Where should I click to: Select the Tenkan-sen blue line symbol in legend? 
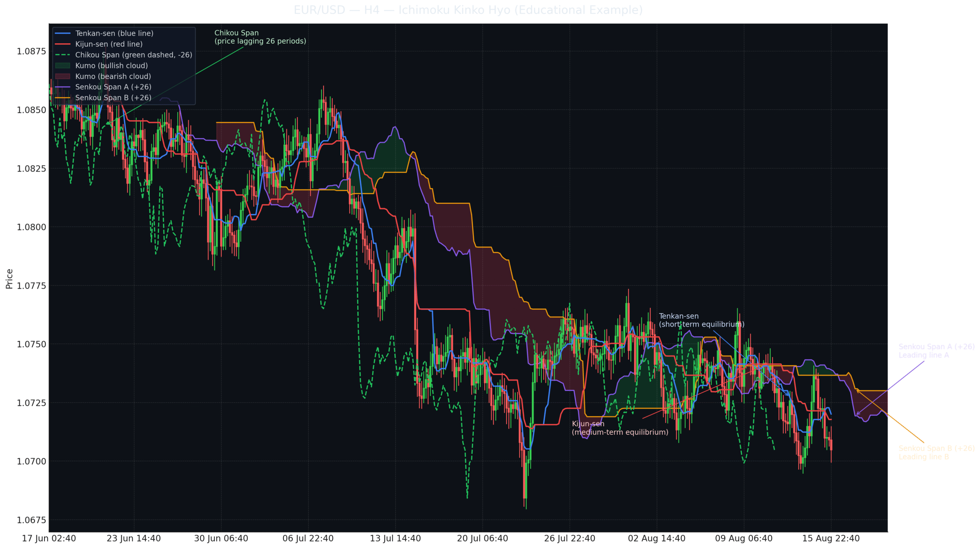click(x=63, y=33)
